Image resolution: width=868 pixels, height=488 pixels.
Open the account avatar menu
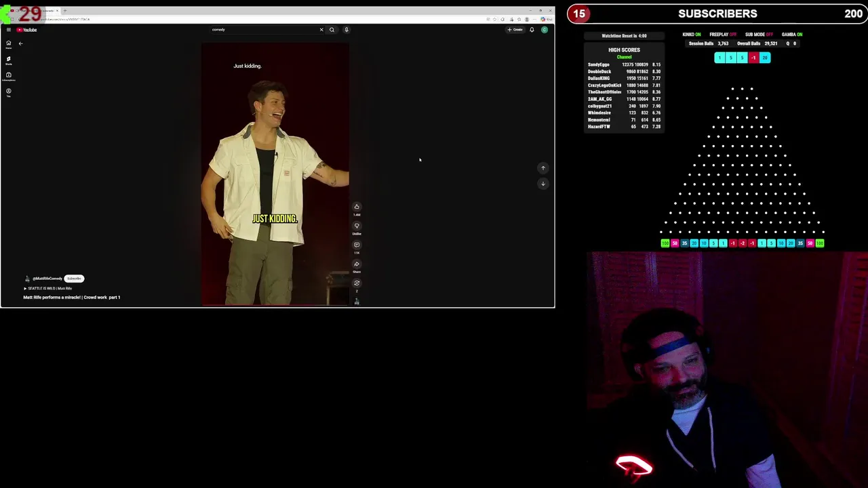(544, 30)
